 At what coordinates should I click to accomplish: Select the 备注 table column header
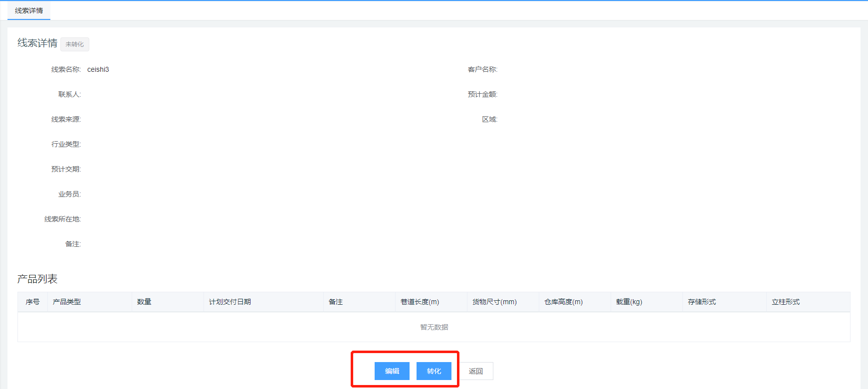point(336,302)
